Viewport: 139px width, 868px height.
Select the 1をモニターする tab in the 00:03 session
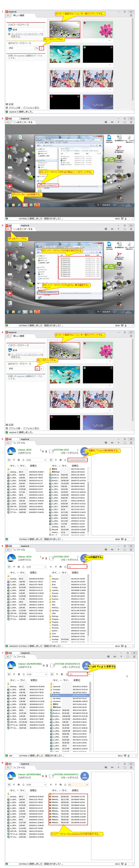(23, 122)
